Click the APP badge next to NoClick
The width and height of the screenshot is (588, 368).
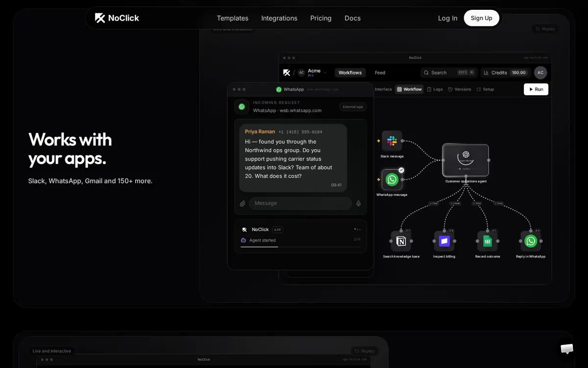coord(278,230)
